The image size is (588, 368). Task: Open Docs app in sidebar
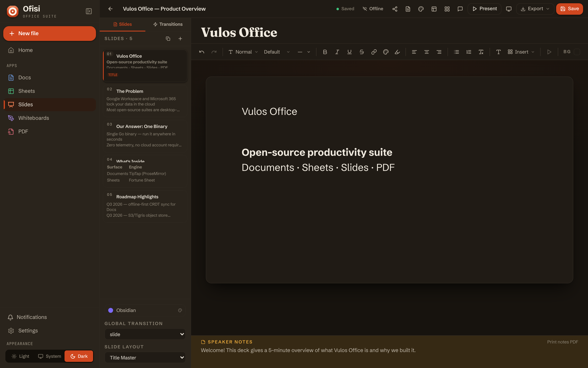click(x=50, y=78)
